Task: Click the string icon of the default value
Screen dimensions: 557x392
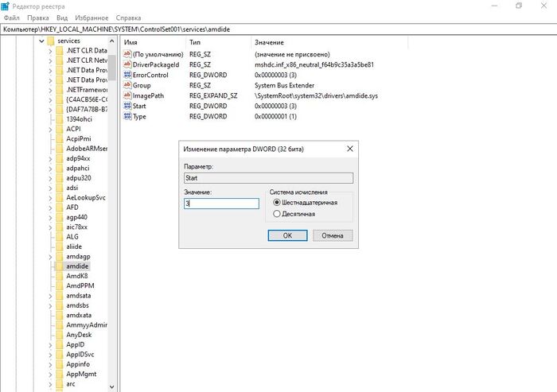Action: (127, 54)
